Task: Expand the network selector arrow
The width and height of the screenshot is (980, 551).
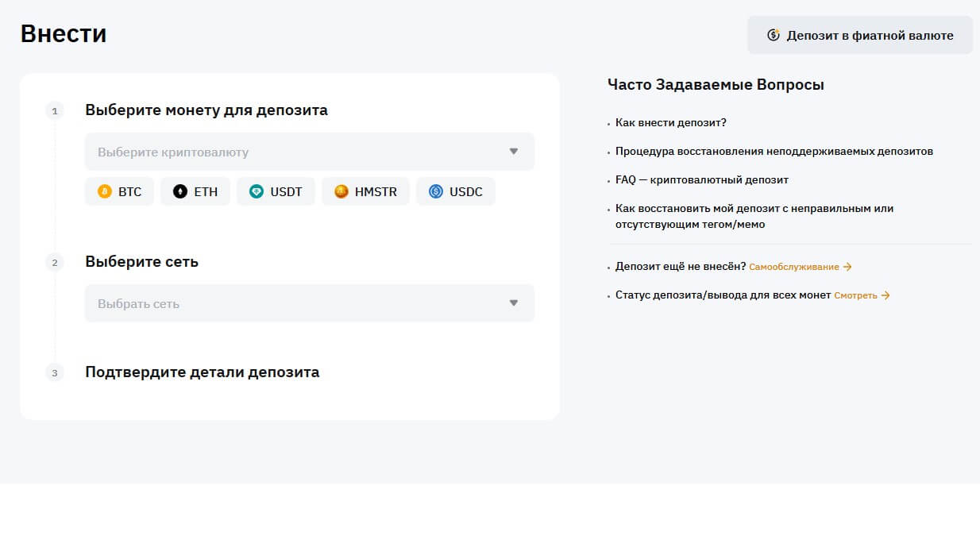Action: [514, 303]
